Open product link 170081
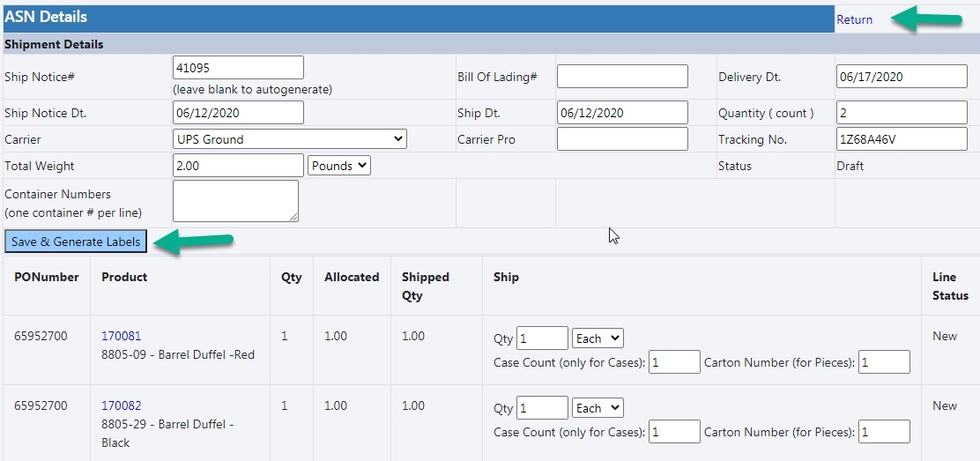Image resolution: width=980 pixels, height=461 pixels. 121,336
